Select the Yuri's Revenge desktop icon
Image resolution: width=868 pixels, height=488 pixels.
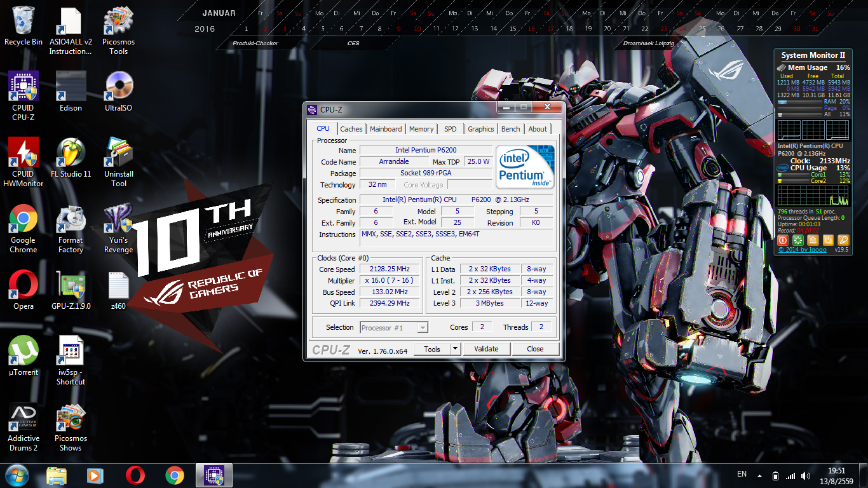[118, 229]
